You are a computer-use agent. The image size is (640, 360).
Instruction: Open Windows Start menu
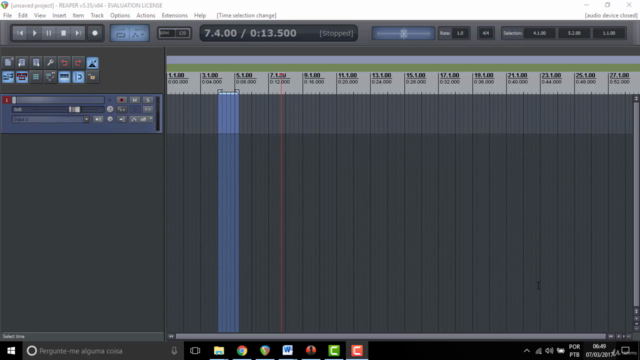pos(11,351)
